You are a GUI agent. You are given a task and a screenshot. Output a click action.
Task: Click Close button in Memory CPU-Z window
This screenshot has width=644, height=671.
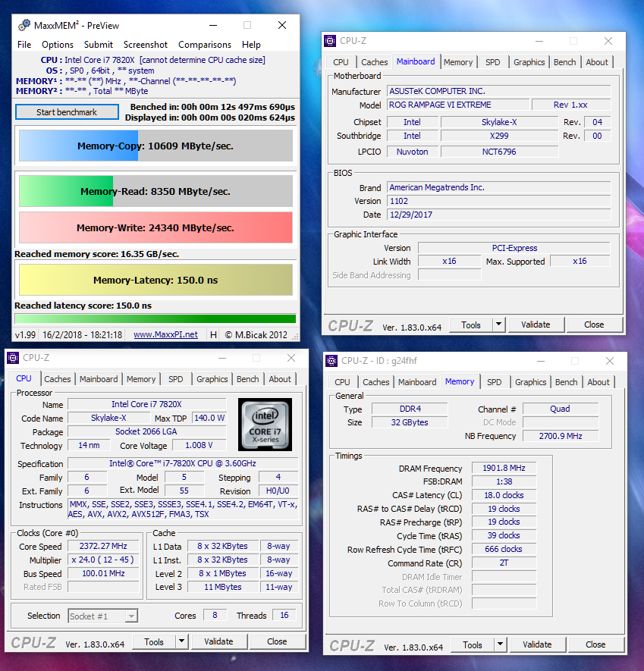click(x=595, y=644)
